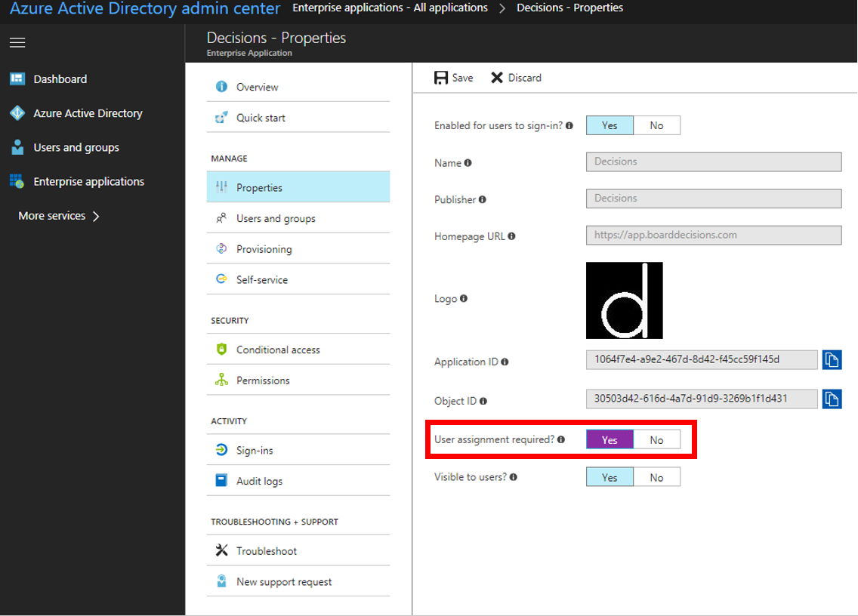Open Sign-ins under Activity

298,450
